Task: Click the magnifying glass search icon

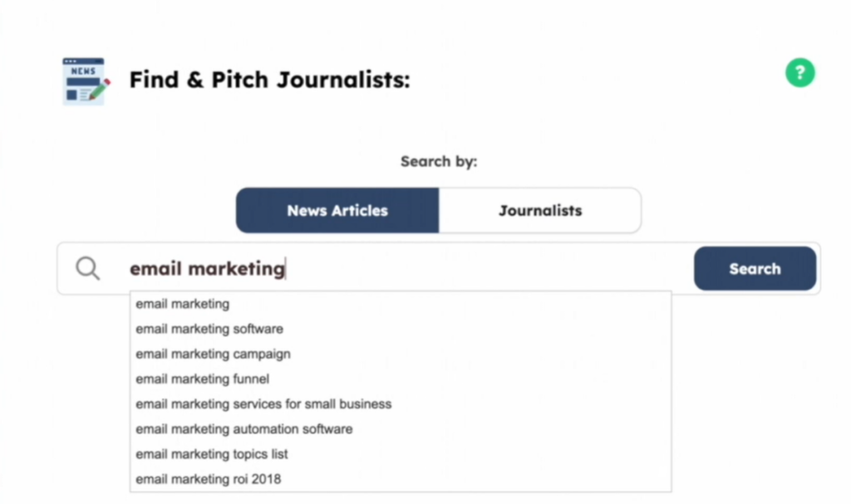Action: [x=87, y=268]
